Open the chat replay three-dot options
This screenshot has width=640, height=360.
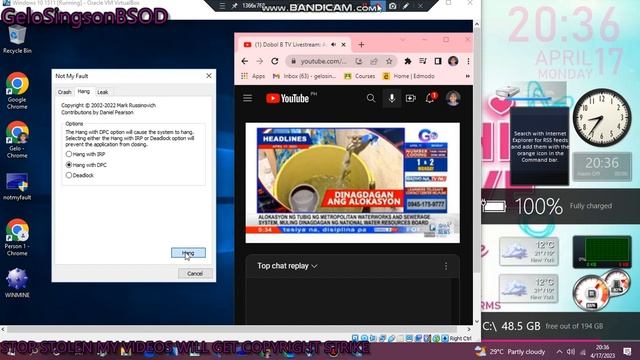point(446,266)
